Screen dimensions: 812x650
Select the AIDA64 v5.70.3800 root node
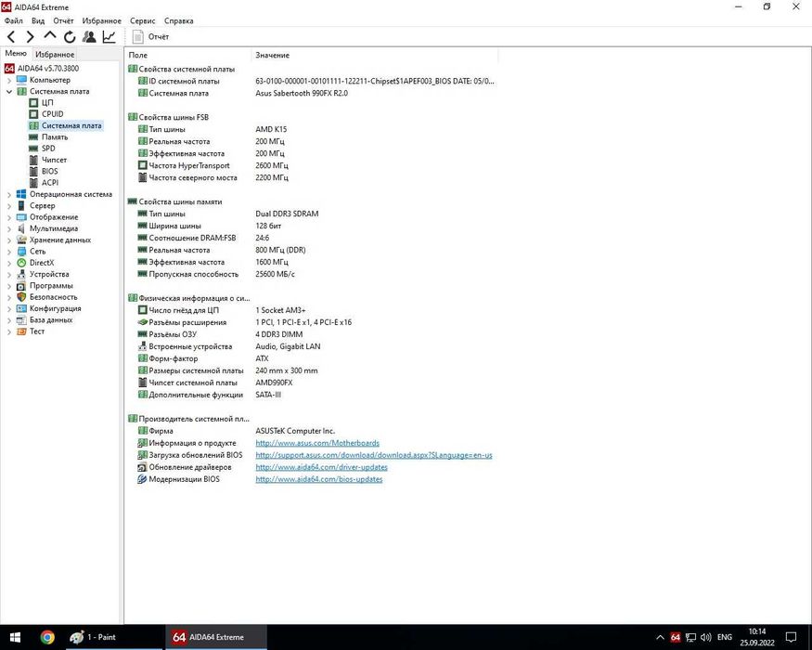coord(47,68)
